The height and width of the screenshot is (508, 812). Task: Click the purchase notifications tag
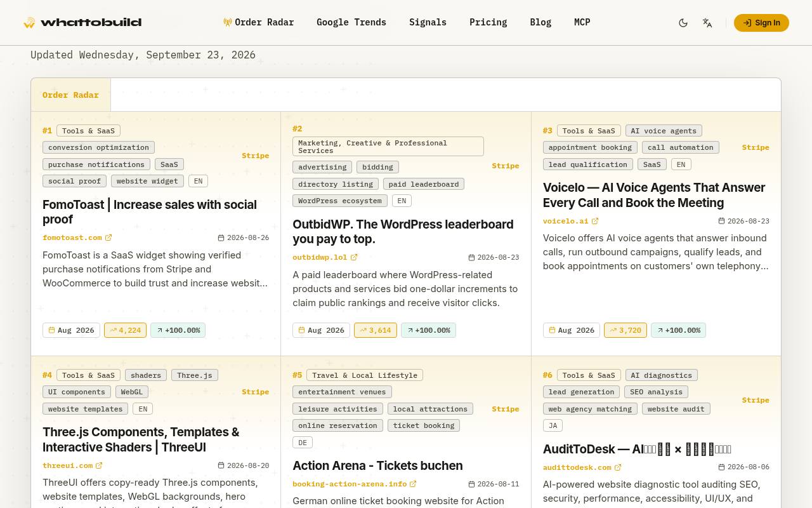96,164
